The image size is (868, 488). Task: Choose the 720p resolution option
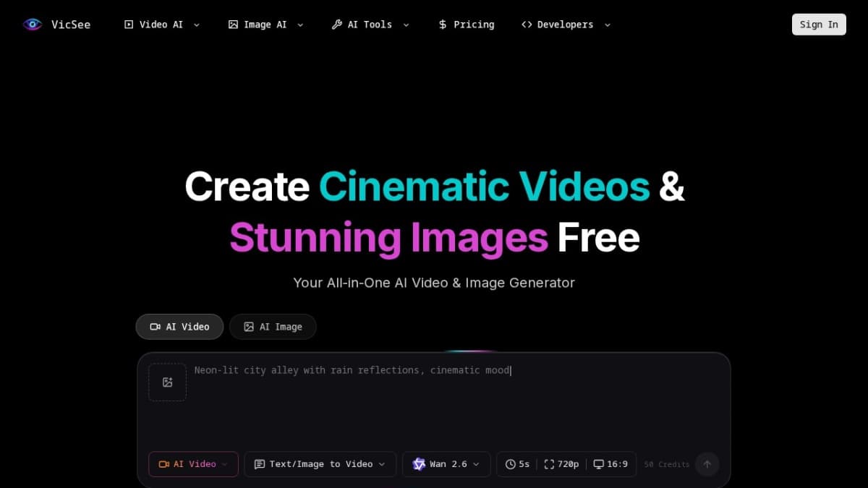[x=561, y=464]
